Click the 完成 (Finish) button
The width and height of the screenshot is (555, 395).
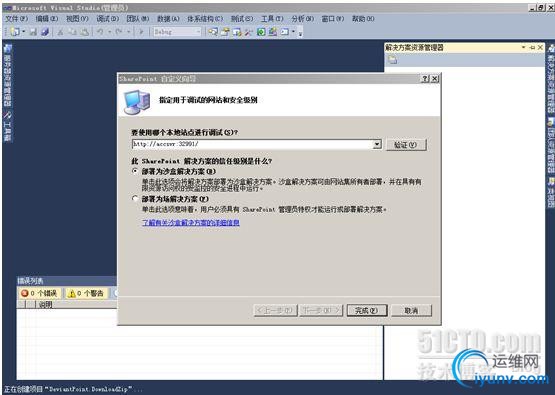(x=367, y=310)
